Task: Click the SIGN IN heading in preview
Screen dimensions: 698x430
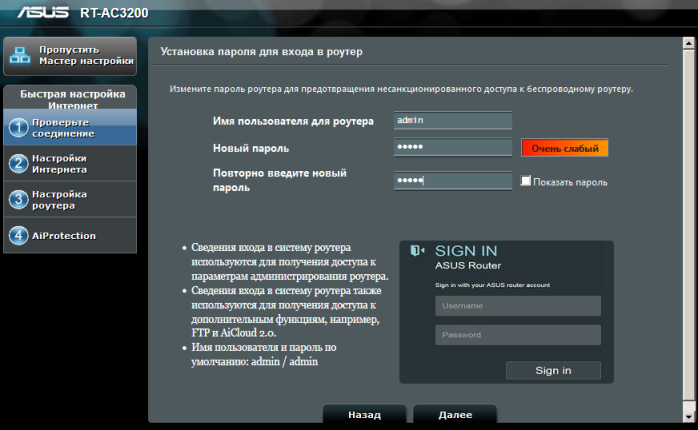Action: click(x=466, y=251)
